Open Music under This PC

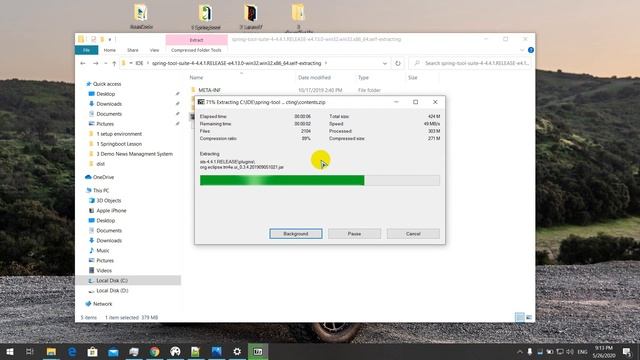[x=102, y=251]
